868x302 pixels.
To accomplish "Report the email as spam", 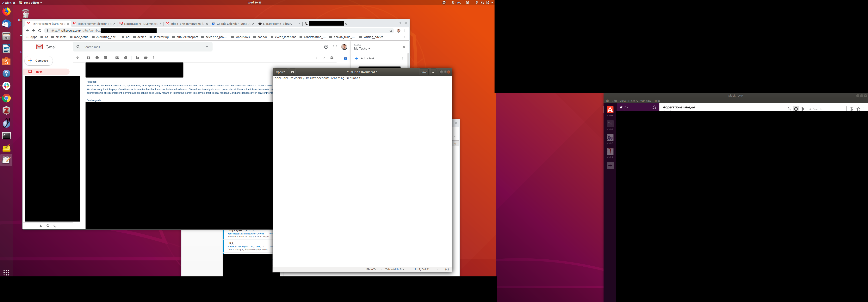I will (97, 58).
